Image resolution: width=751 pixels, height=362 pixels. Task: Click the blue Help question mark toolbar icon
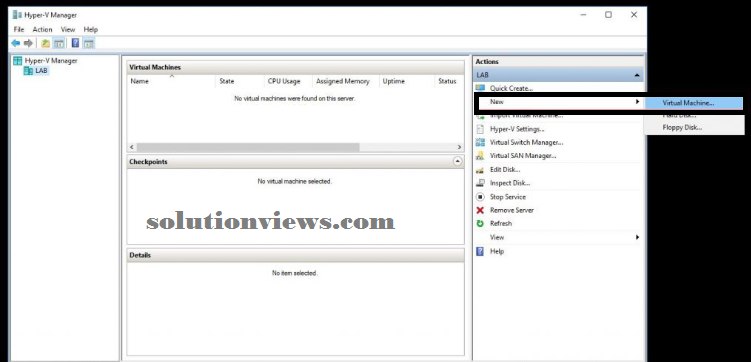pyautogui.click(x=75, y=43)
